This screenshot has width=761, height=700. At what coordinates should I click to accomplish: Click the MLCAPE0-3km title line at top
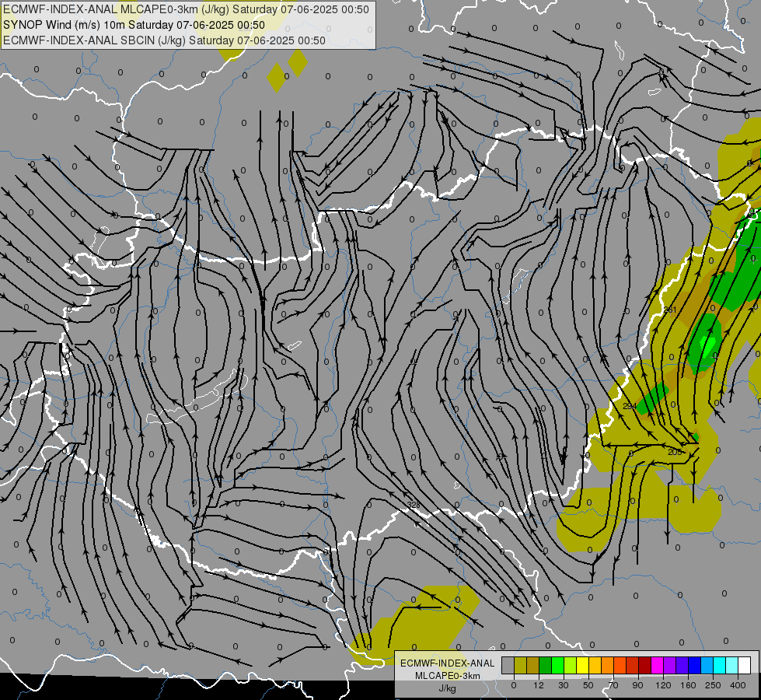coord(186,9)
